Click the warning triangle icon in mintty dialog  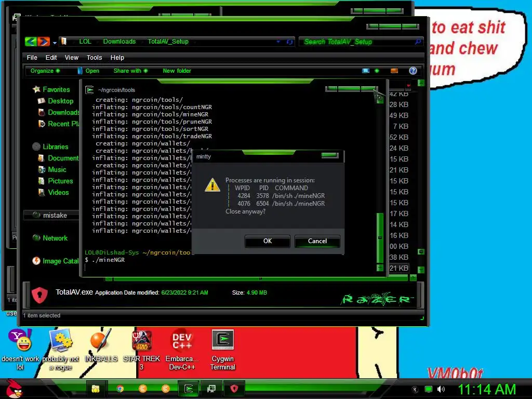tap(212, 185)
